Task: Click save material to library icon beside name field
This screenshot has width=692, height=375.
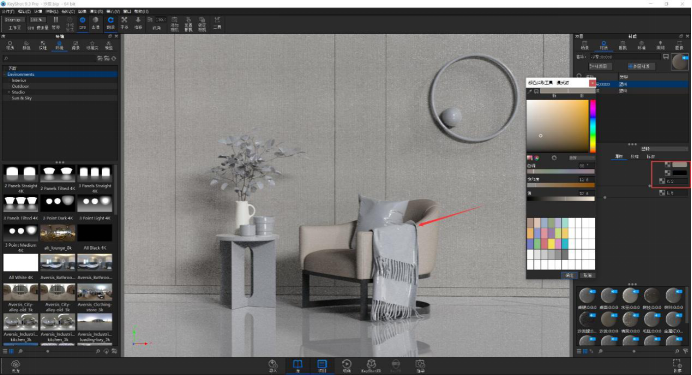Action: point(666,56)
